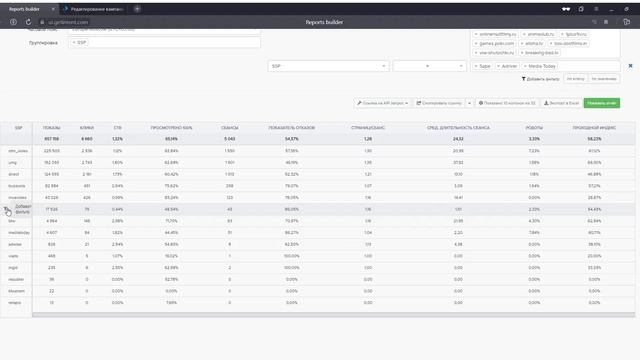Sort table by СЕАНСЫ column header

click(x=229, y=128)
